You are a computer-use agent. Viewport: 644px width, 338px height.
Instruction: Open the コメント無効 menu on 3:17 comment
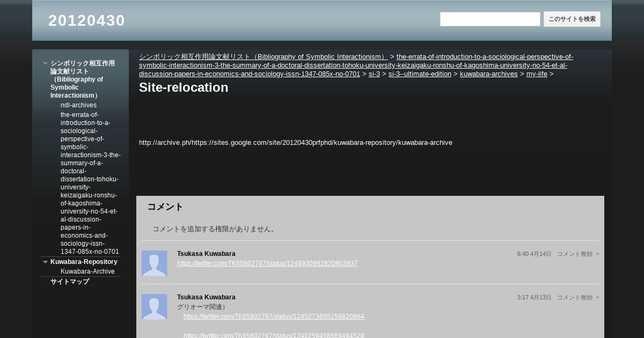578,297
